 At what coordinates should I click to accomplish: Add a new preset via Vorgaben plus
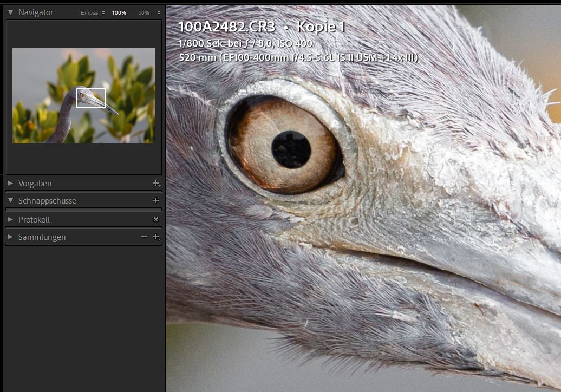tap(156, 183)
